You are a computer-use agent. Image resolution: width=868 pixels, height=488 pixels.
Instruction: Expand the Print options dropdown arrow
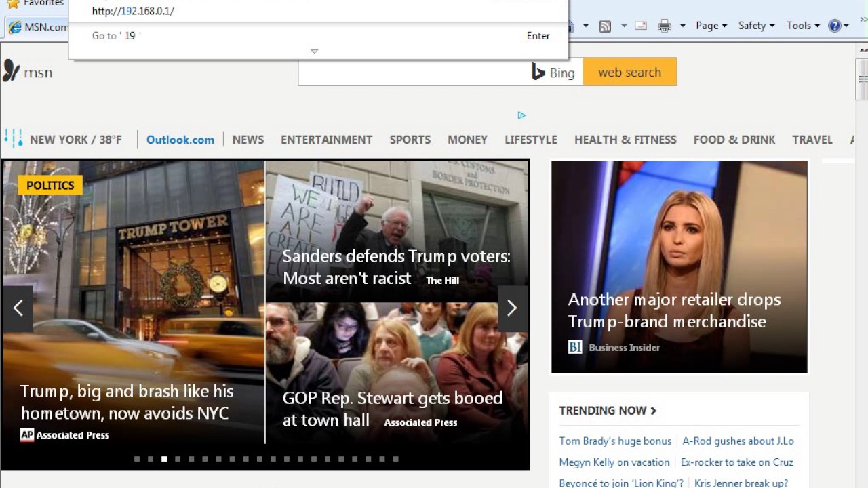pyautogui.click(x=682, y=26)
